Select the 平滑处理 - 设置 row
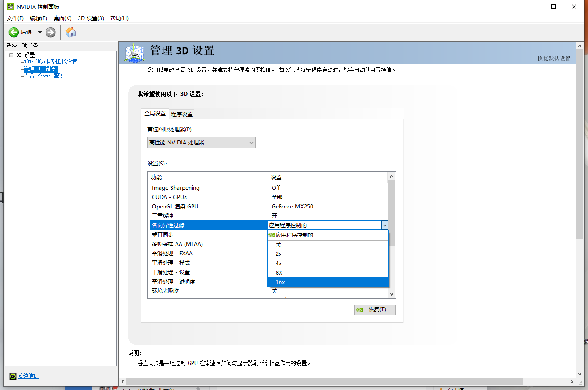588x390 pixels. coord(209,272)
